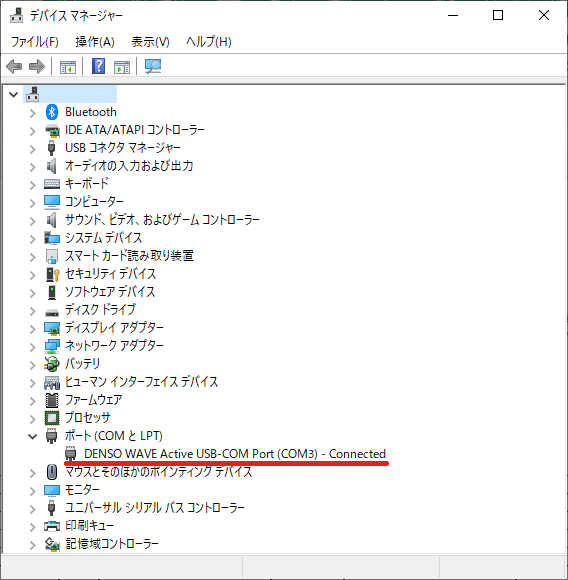Select the Bluetooth category icon
The height and width of the screenshot is (580, 568).
52,112
